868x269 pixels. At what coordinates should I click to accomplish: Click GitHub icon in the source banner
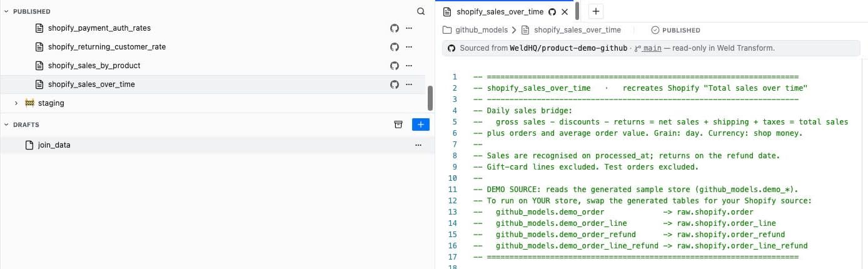pos(452,48)
